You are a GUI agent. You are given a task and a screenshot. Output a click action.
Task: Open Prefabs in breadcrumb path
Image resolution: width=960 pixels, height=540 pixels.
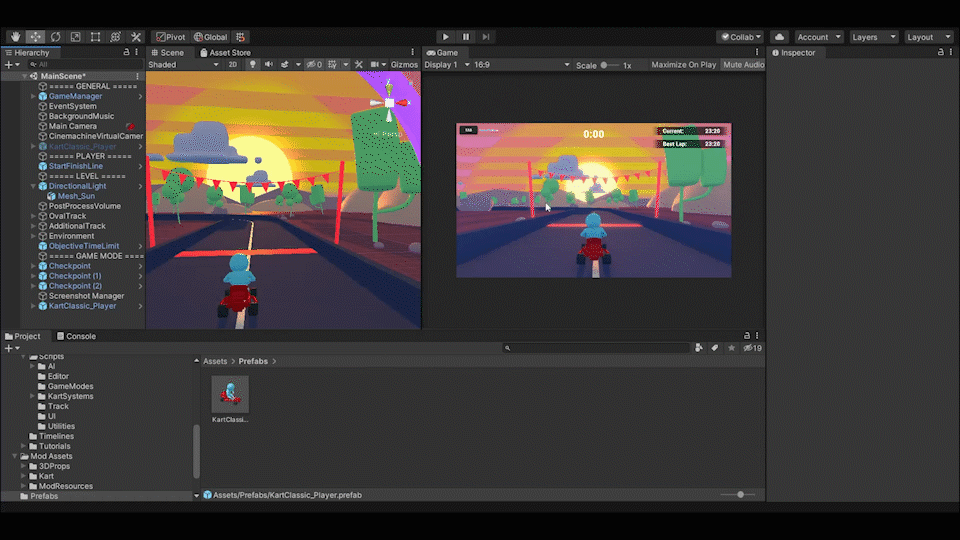pos(253,361)
